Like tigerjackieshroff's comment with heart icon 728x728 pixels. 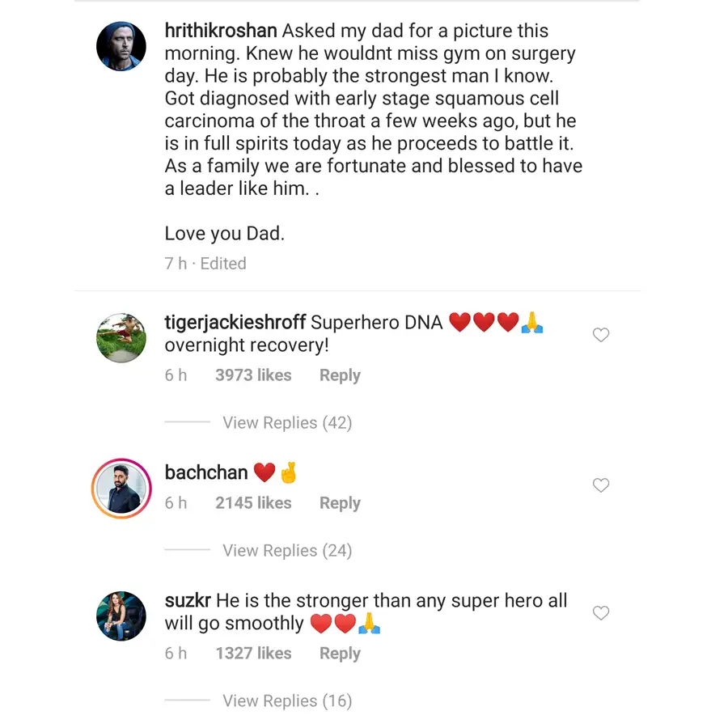[x=600, y=335]
